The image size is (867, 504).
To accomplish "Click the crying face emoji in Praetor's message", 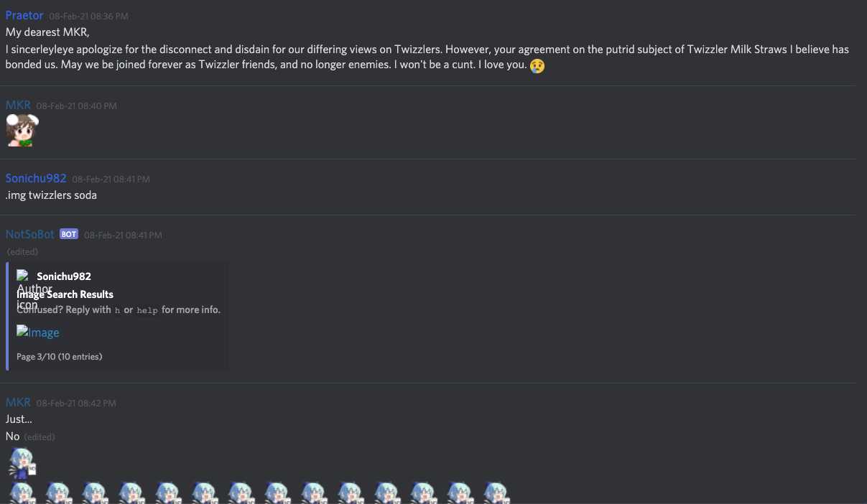I will pyautogui.click(x=537, y=66).
